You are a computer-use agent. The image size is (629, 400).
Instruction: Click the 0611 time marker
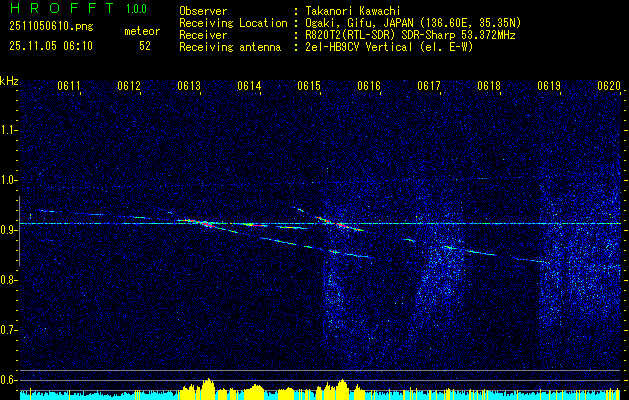[x=69, y=86]
